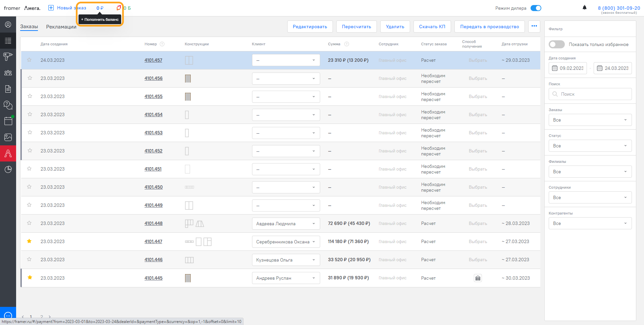Click the phone number 8 (800) 301-09-20
Image resolution: width=644 pixels, height=325 pixels.
(619, 8)
